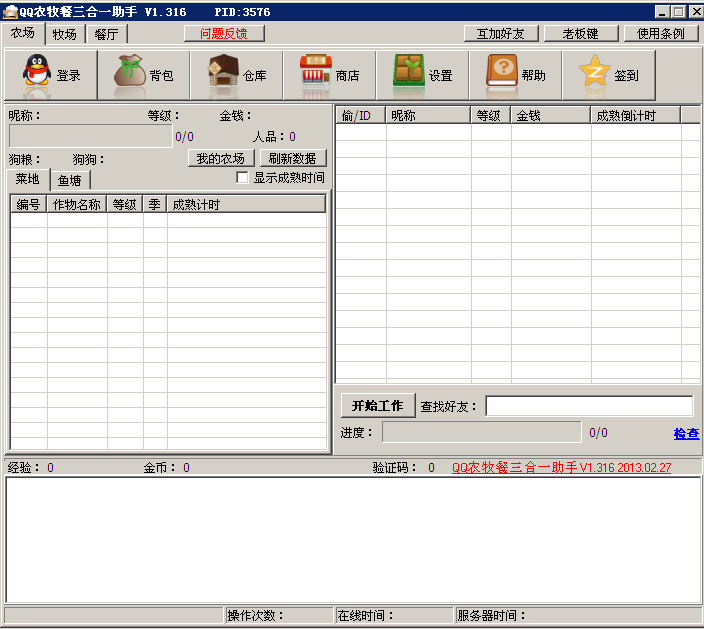Click the red 问题反馈 button
Screen dimensions: 704x629
tap(224, 33)
